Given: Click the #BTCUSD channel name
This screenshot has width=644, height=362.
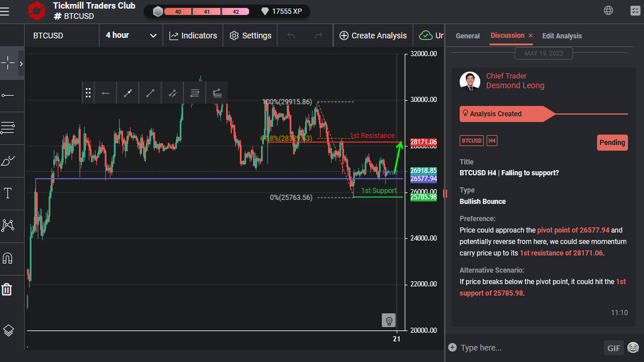Looking at the screenshot, I should (74, 17).
